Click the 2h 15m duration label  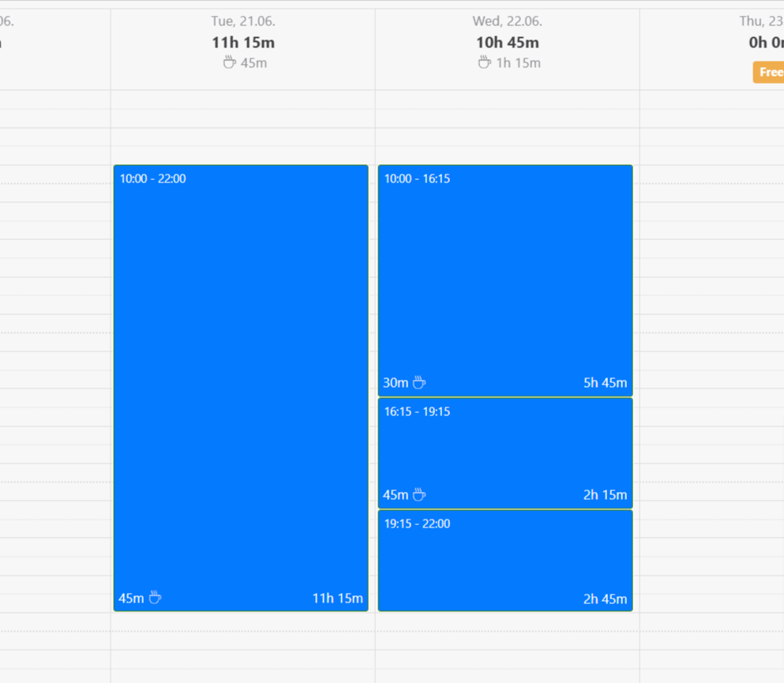point(605,495)
